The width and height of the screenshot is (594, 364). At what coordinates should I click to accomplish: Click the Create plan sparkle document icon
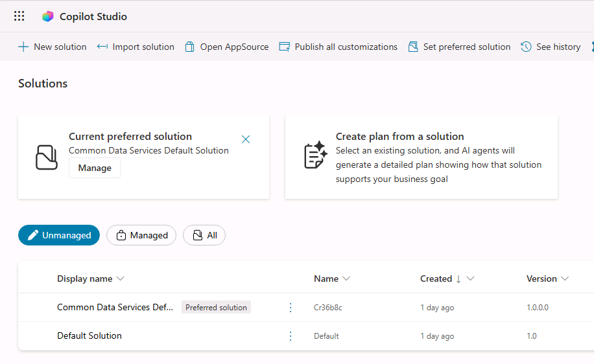tap(316, 155)
